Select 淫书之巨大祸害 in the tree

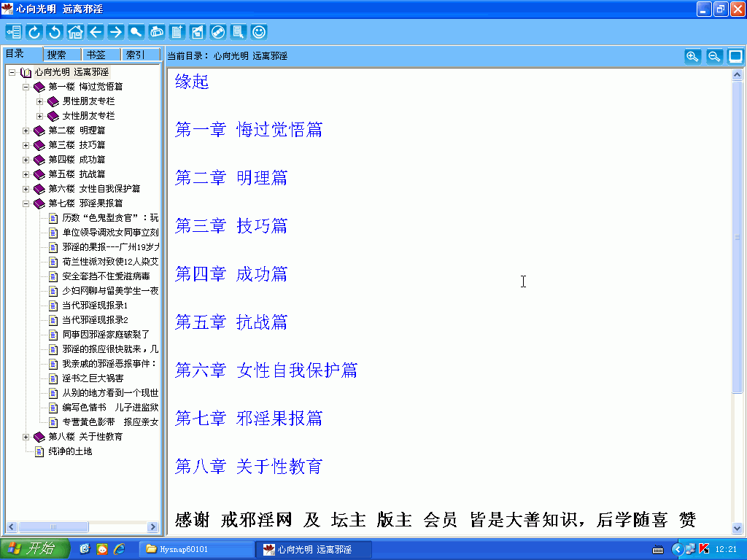point(93,378)
